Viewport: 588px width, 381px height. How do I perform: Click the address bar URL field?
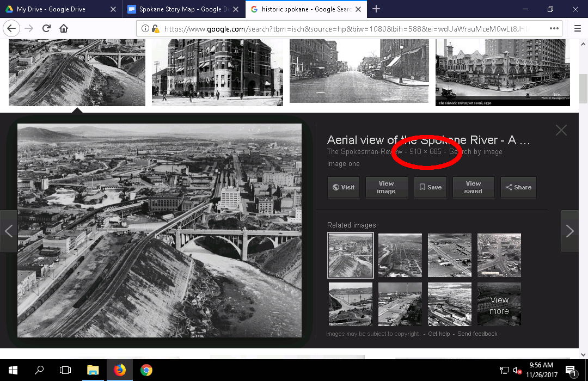pos(343,29)
